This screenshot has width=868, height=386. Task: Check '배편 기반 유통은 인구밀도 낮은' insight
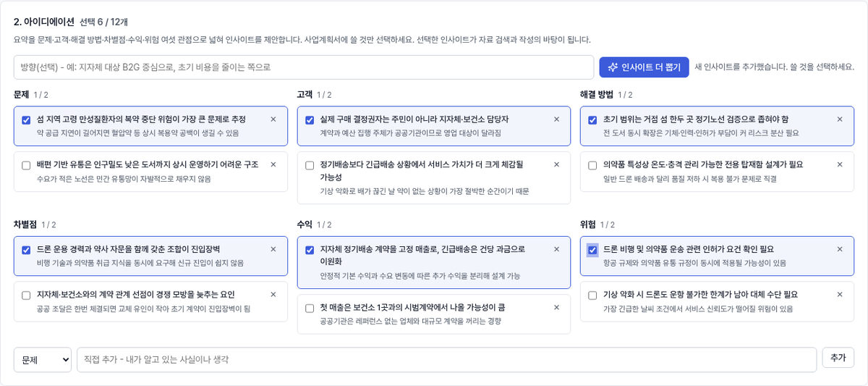26,165
